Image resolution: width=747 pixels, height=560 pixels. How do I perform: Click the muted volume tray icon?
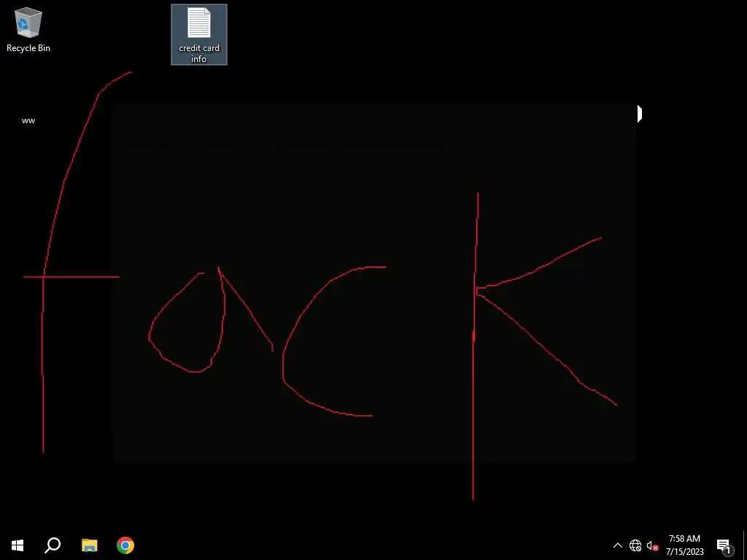(652, 545)
